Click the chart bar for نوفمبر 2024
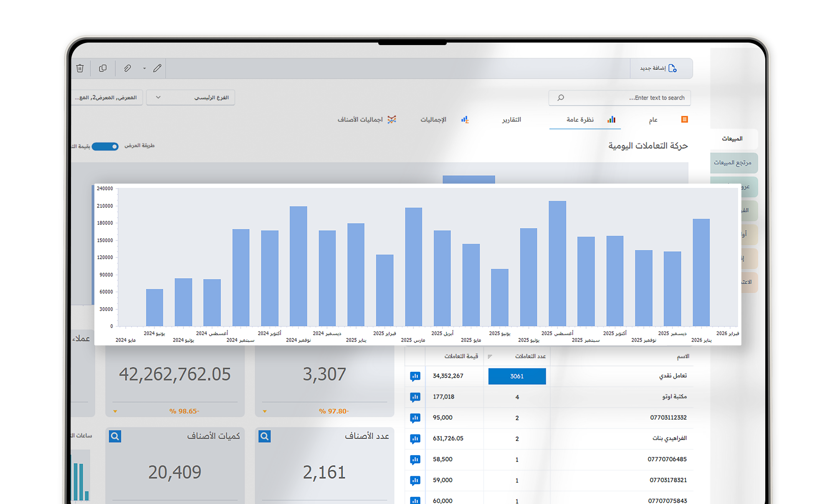835x504 pixels. point(299,266)
